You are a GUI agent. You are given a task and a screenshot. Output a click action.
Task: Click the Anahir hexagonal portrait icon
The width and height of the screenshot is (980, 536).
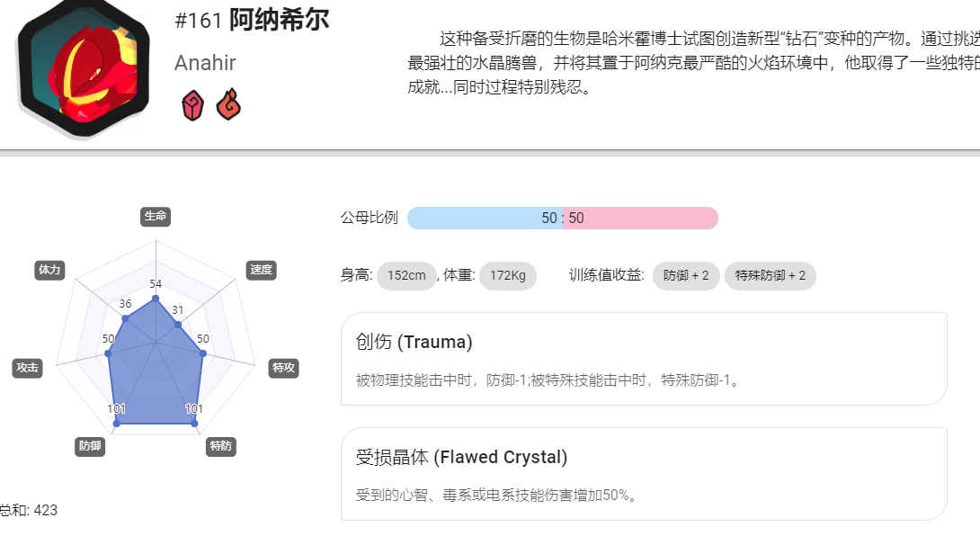pyautogui.click(x=83, y=67)
